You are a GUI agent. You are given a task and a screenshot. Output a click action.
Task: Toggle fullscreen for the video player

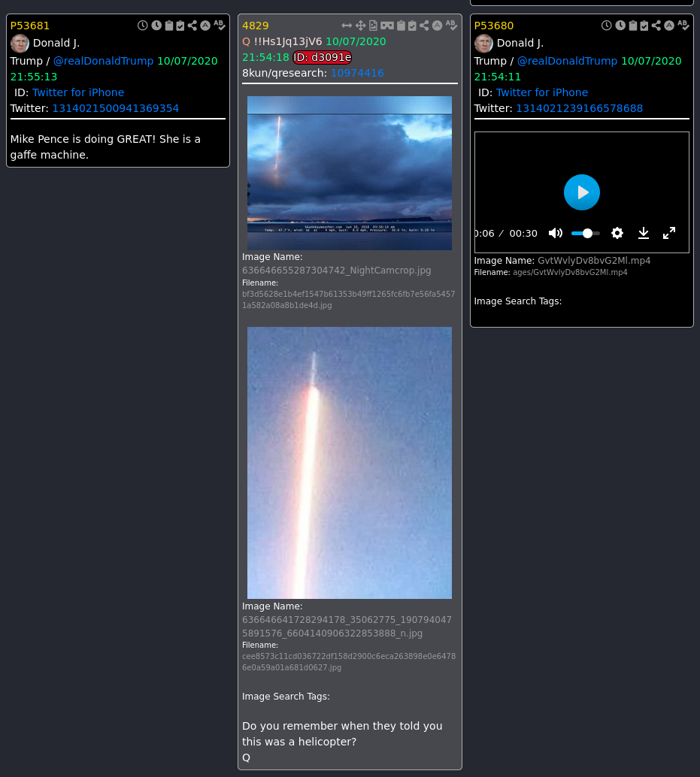pos(669,233)
